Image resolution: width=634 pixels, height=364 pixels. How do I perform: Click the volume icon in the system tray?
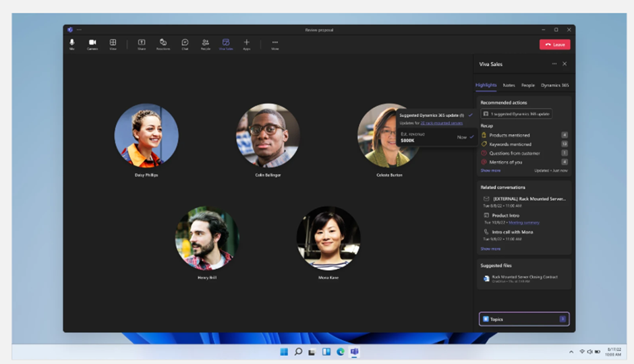[x=589, y=352]
